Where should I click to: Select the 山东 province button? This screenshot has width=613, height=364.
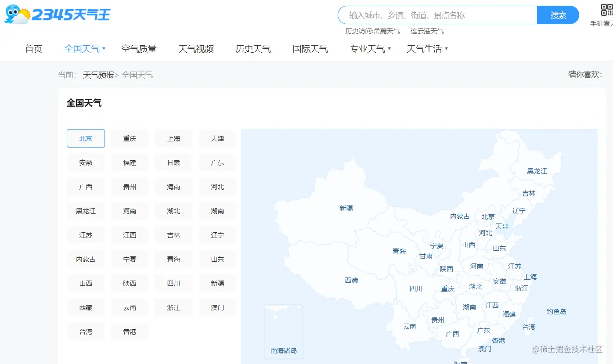[217, 259]
